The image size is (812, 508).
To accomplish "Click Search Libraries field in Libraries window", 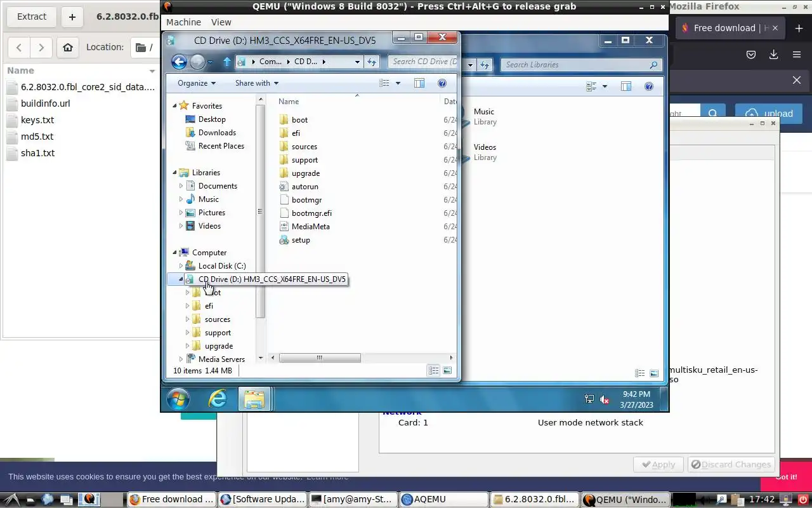I will [582, 65].
